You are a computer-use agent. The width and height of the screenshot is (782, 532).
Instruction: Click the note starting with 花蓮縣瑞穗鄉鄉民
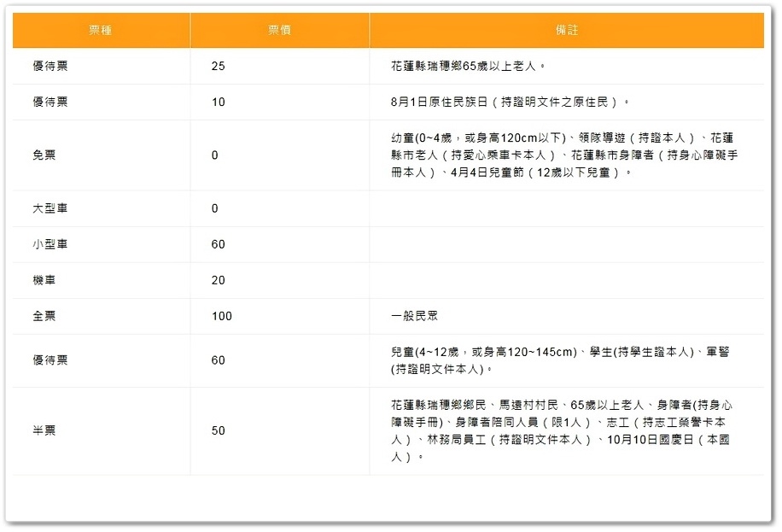coord(562,430)
